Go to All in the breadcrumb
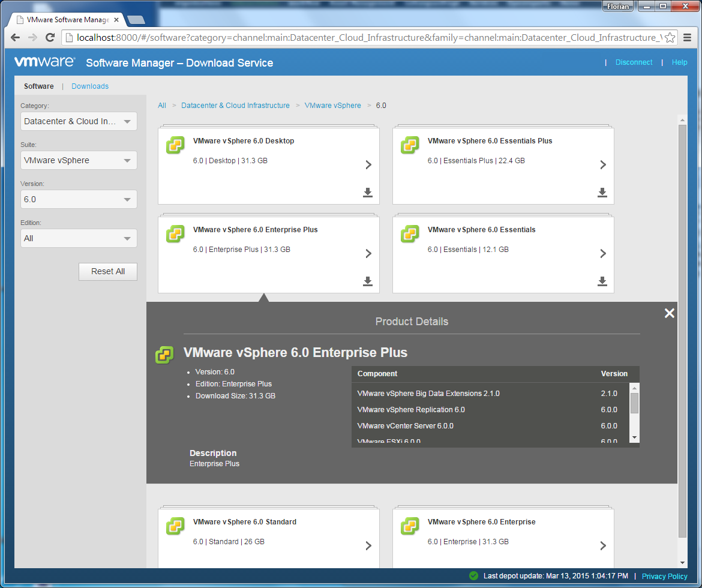Image resolution: width=702 pixels, height=588 pixels. coord(161,105)
